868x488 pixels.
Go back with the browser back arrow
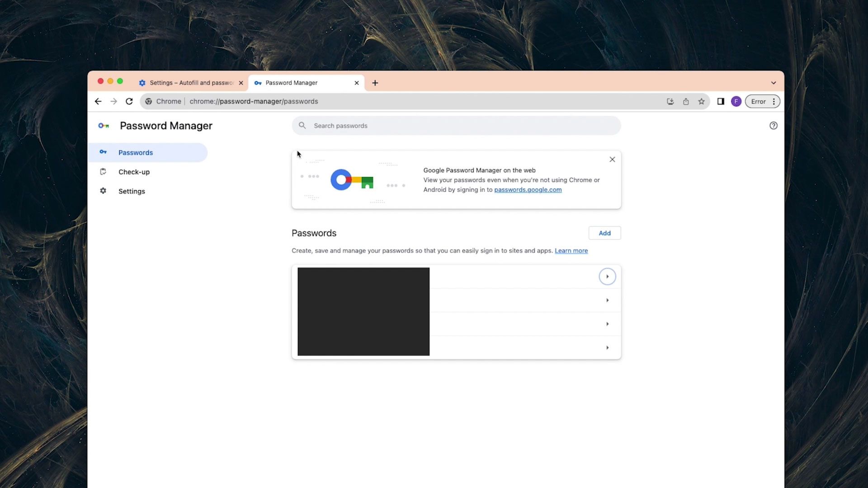click(98, 101)
